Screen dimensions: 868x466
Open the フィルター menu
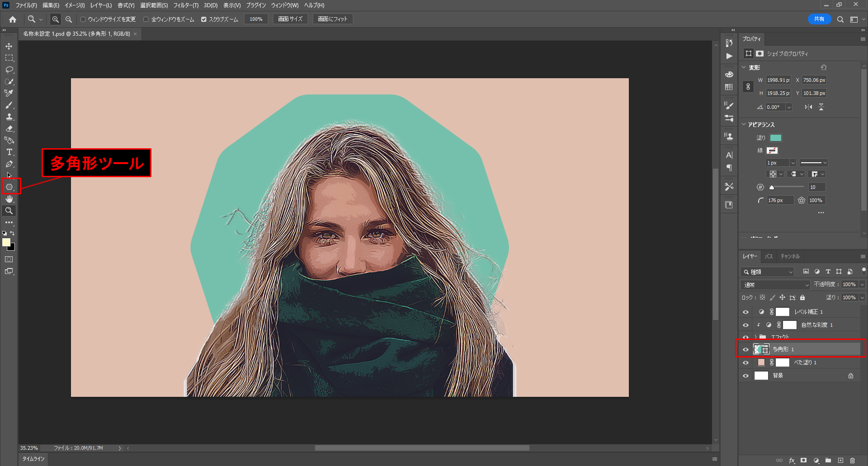pyautogui.click(x=185, y=5)
